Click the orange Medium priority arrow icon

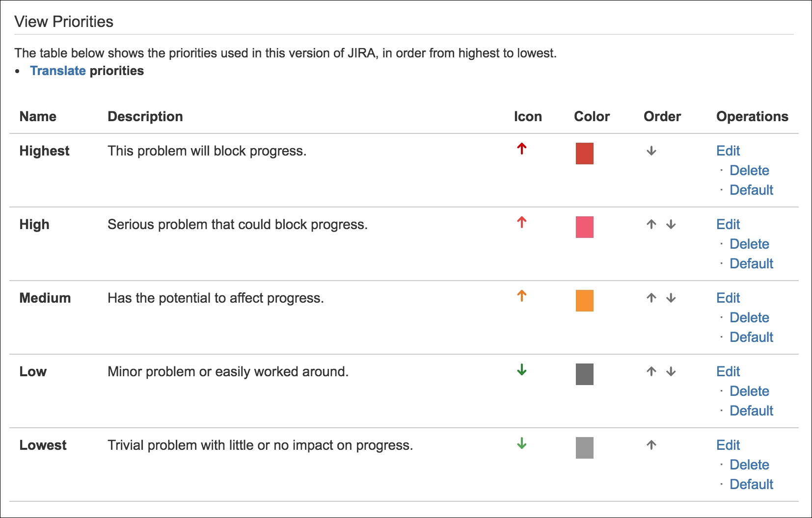pyautogui.click(x=522, y=296)
